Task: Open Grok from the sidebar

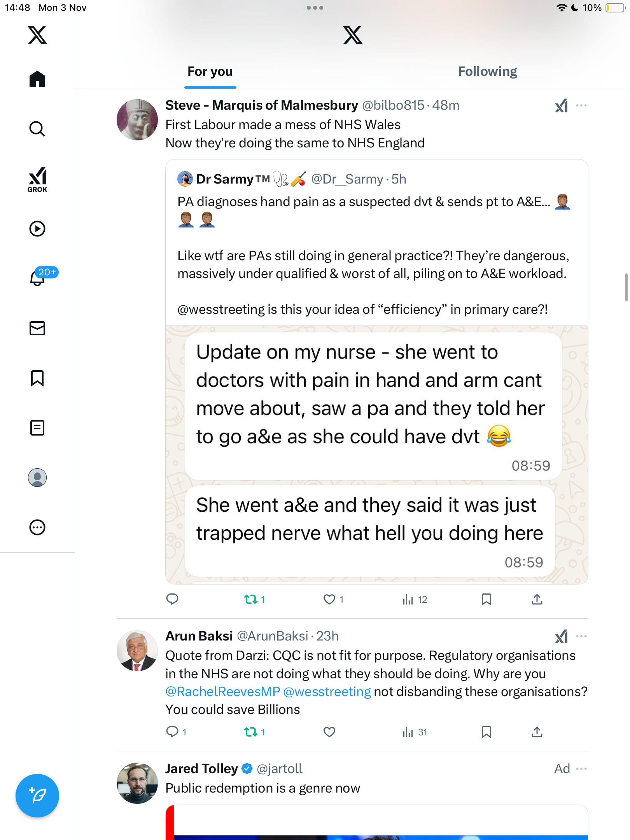Action: (37, 179)
